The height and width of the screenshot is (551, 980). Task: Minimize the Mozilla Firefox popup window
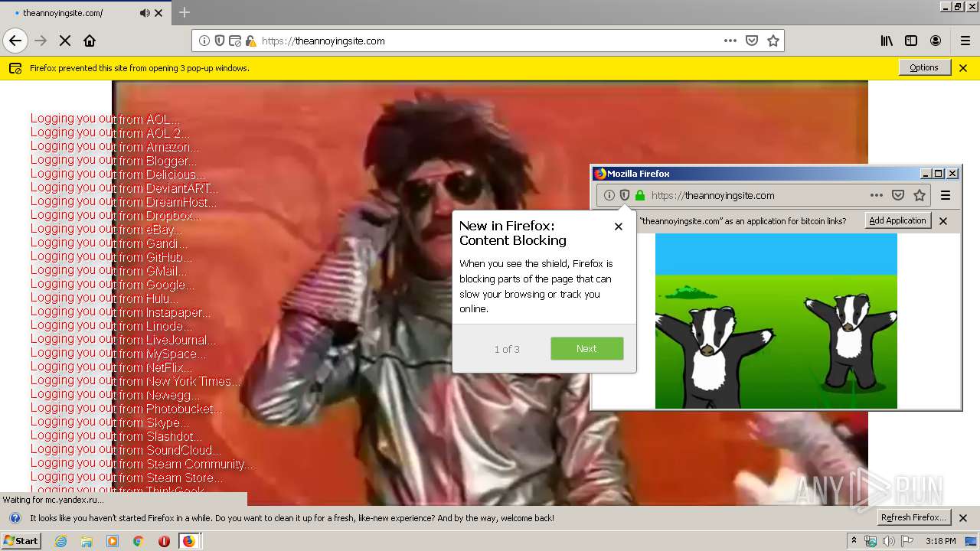(x=925, y=174)
